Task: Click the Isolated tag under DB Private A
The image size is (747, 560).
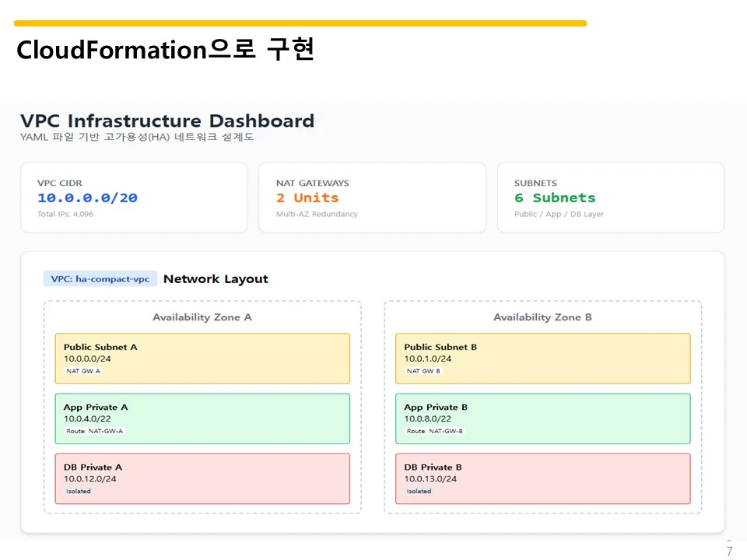Action: [79, 491]
